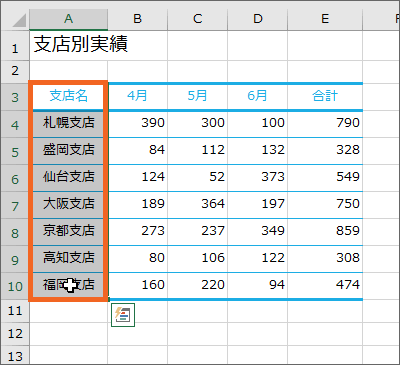
Task: Click cell with value 80
Action: pos(138,259)
